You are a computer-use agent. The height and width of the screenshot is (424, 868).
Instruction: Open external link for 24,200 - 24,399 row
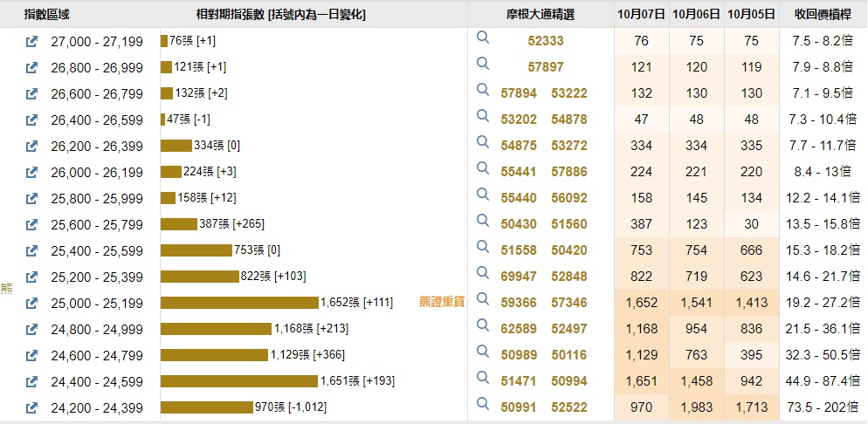[32, 407]
